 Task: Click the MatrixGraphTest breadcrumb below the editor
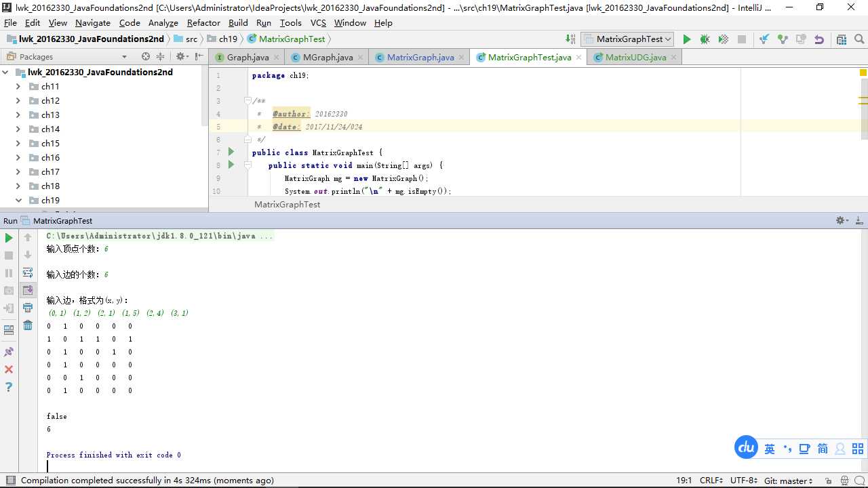(288, 205)
